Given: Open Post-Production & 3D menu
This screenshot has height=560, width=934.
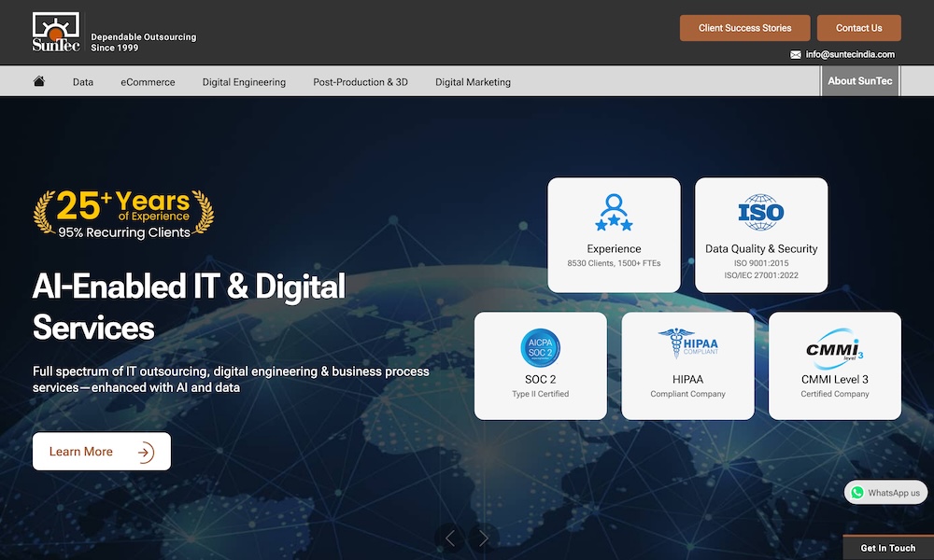Looking at the screenshot, I should pos(361,82).
